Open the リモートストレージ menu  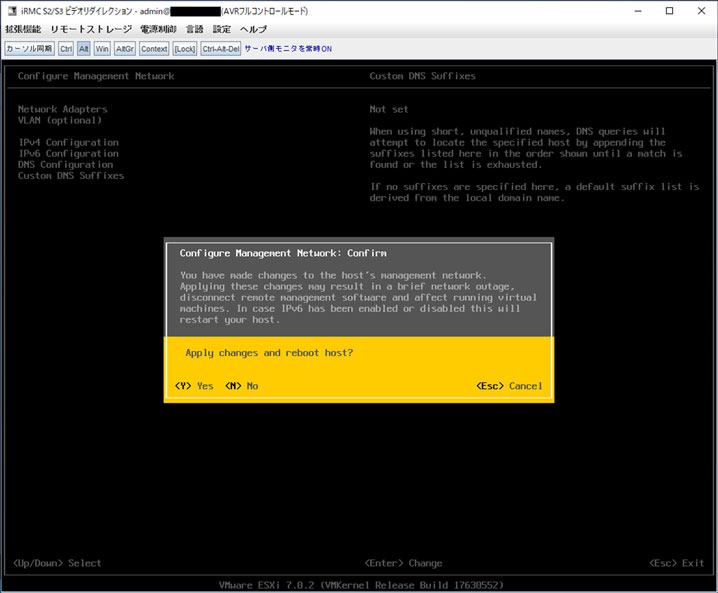tap(91, 29)
